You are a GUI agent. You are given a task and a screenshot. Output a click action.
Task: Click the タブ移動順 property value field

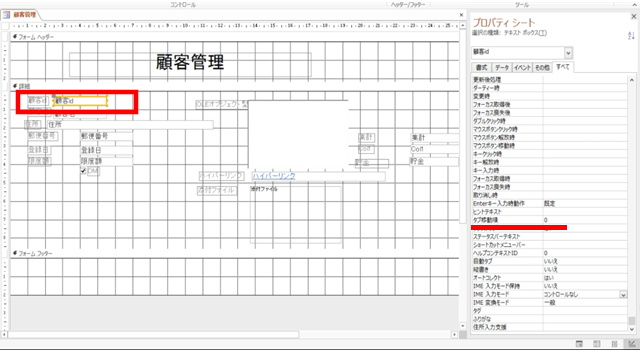click(584, 220)
